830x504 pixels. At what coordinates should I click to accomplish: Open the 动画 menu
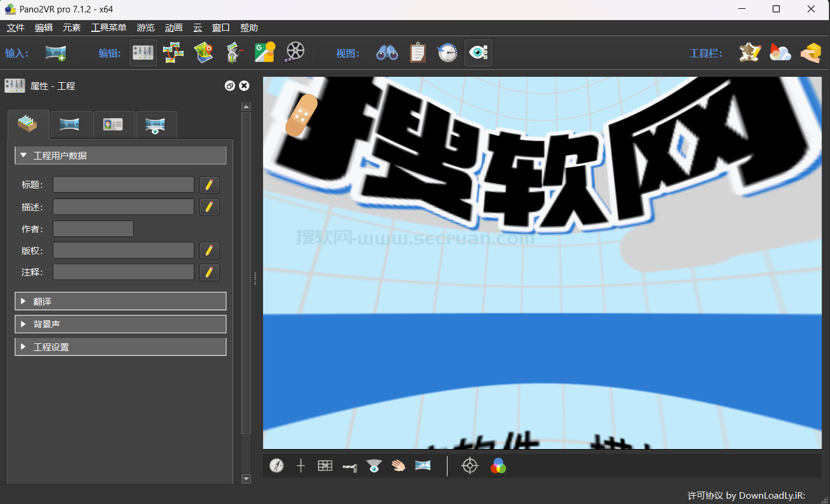(174, 28)
